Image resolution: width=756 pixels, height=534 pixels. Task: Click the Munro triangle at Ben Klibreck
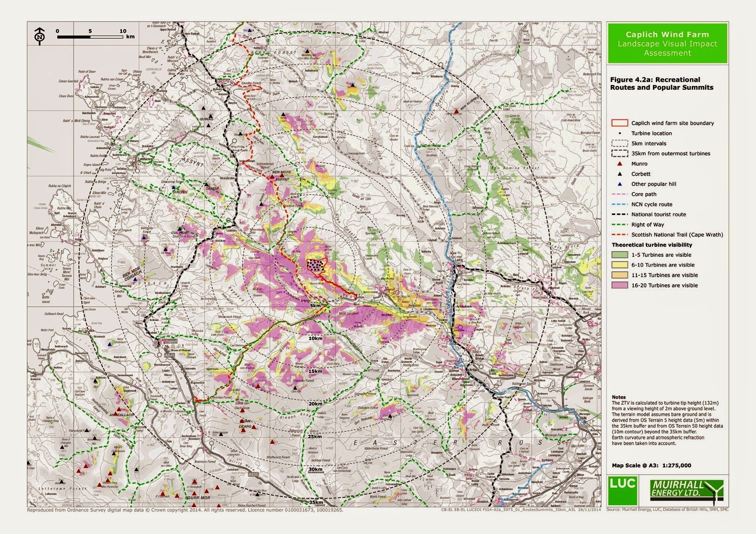pyautogui.click(x=456, y=111)
